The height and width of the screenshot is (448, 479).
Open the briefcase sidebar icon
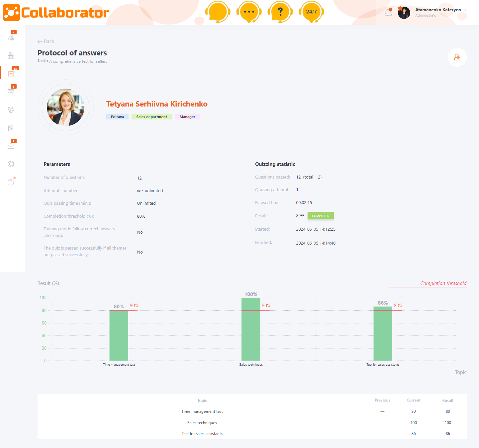pos(11,146)
